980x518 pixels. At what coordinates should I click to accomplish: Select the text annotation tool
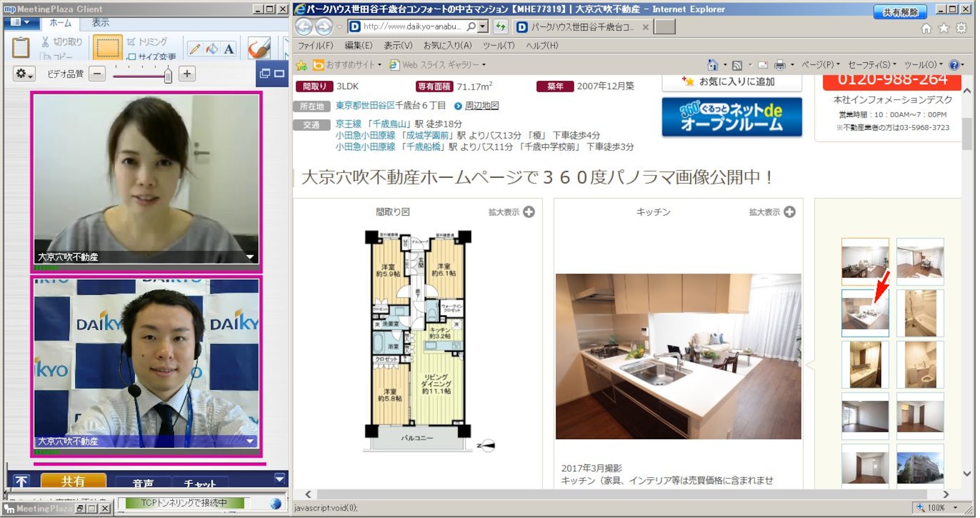229,48
